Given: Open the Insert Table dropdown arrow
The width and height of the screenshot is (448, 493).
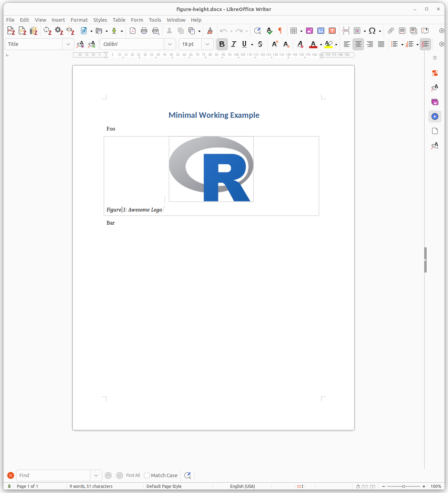Looking at the screenshot, I should click(301, 31).
